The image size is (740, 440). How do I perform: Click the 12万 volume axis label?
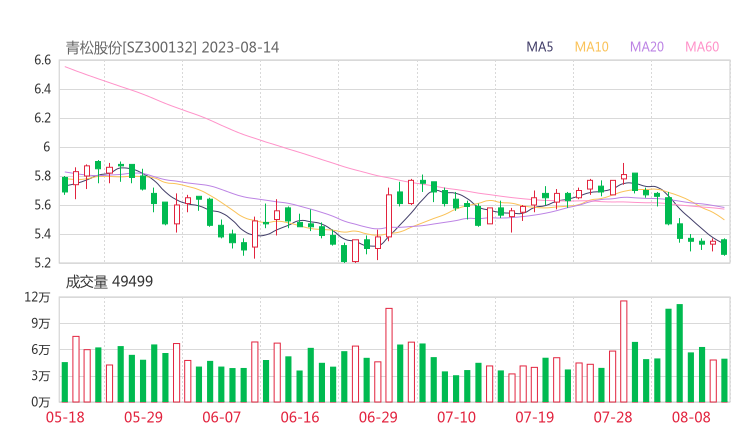tap(37, 297)
